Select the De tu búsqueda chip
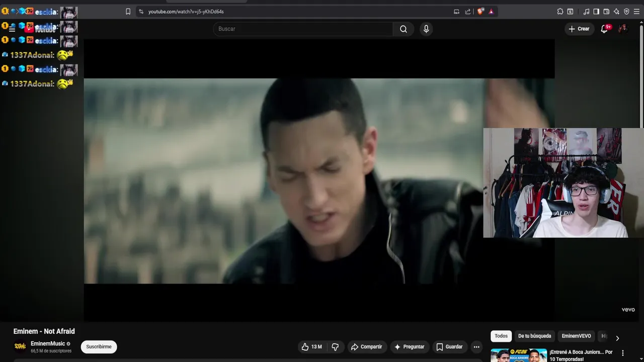This screenshot has width=644, height=362. (535, 336)
